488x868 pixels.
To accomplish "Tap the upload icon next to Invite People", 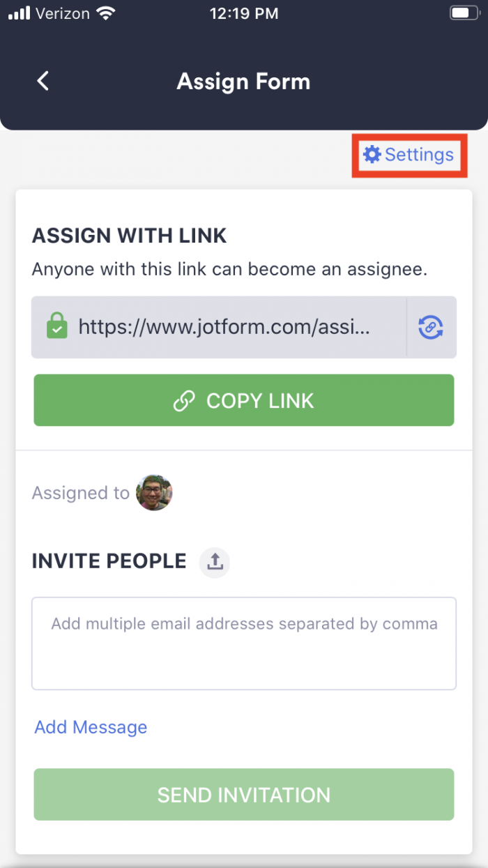I will [x=215, y=561].
